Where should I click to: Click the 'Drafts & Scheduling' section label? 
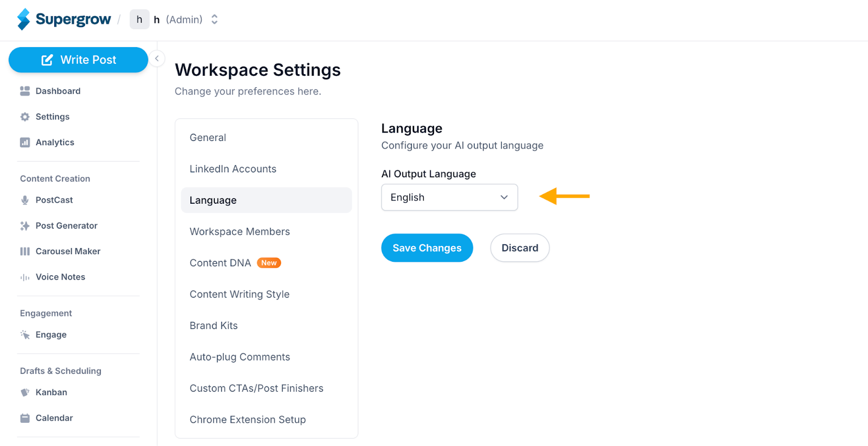pos(61,371)
